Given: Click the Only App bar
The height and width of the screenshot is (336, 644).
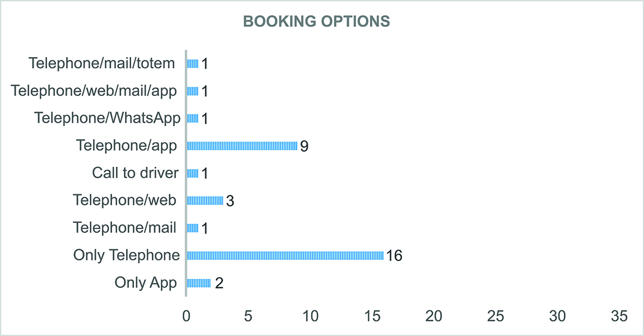Looking at the screenshot, I should 198,283.
